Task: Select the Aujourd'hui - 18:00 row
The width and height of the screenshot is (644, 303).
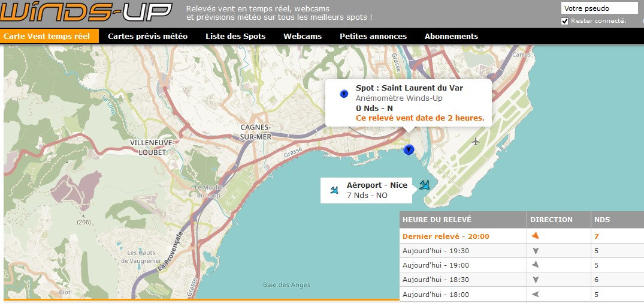Action: [x=522, y=295]
